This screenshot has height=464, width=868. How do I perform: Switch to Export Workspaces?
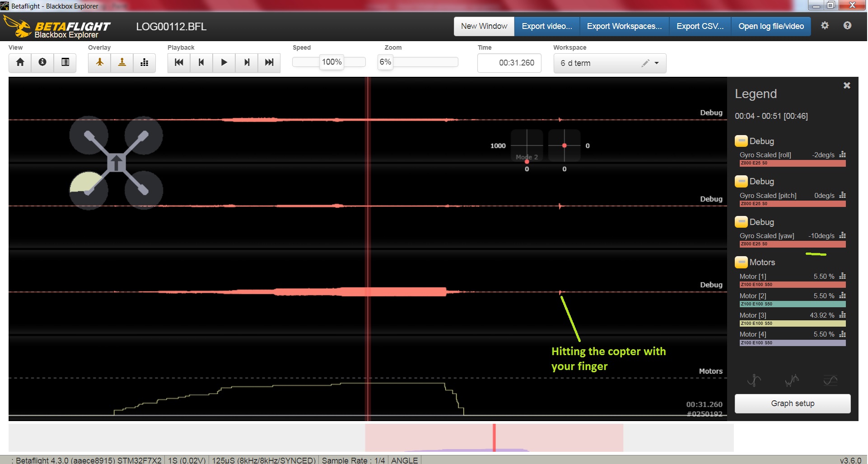tap(624, 26)
